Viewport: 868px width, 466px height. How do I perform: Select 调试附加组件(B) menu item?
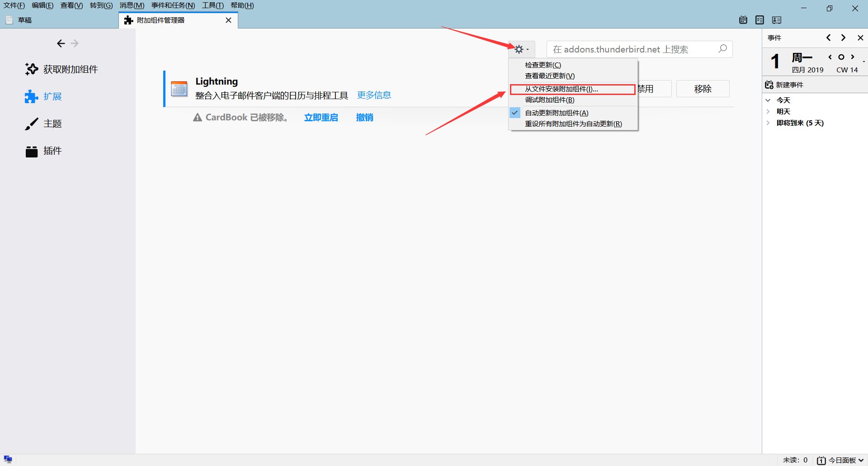[573, 100]
